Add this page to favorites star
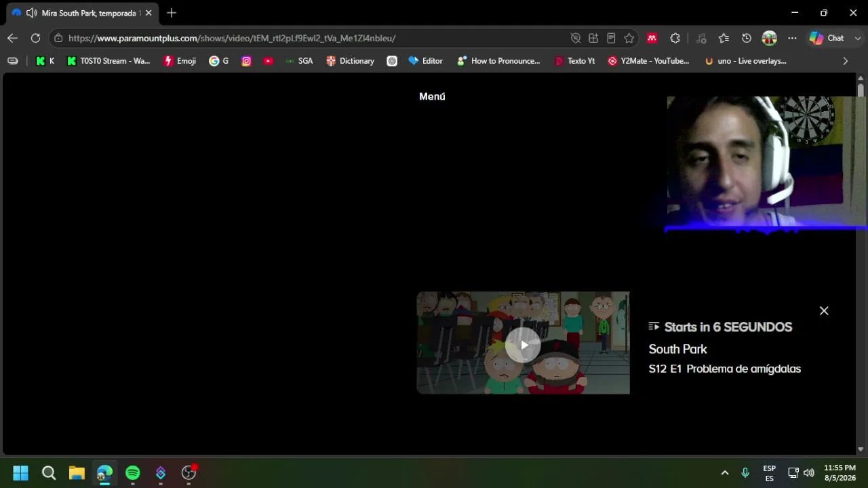This screenshot has width=868, height=488. tap(629, 38)
